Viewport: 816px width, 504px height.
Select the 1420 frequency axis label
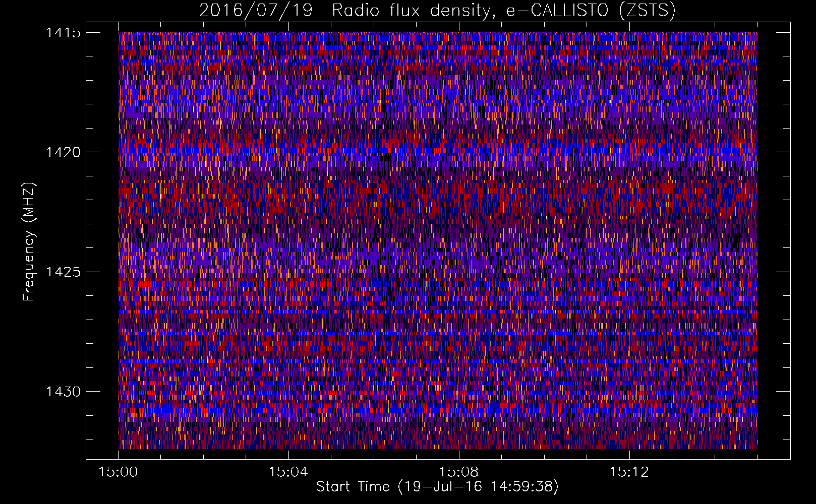(63, 152)
